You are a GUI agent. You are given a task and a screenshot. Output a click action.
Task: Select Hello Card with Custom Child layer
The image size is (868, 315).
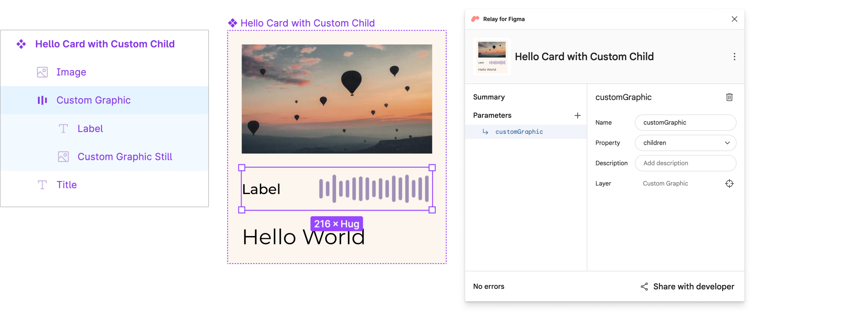pos(105,44)
